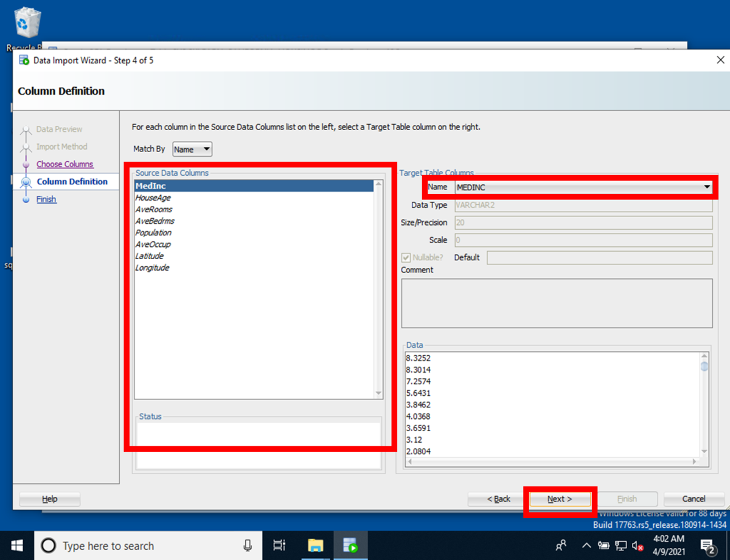This screenshot has width=730, height=560.
Task: Click inside the Comment text area
Action: tap(557, 303)
